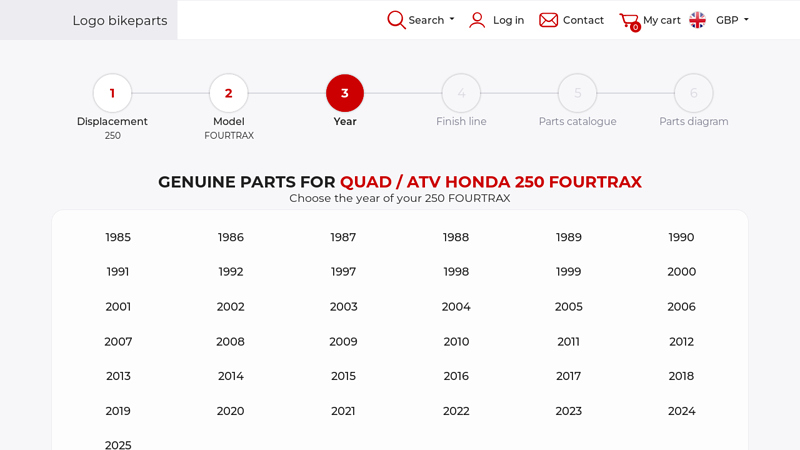Pick year 2006

pyautogui.click(x=681, y=307)
